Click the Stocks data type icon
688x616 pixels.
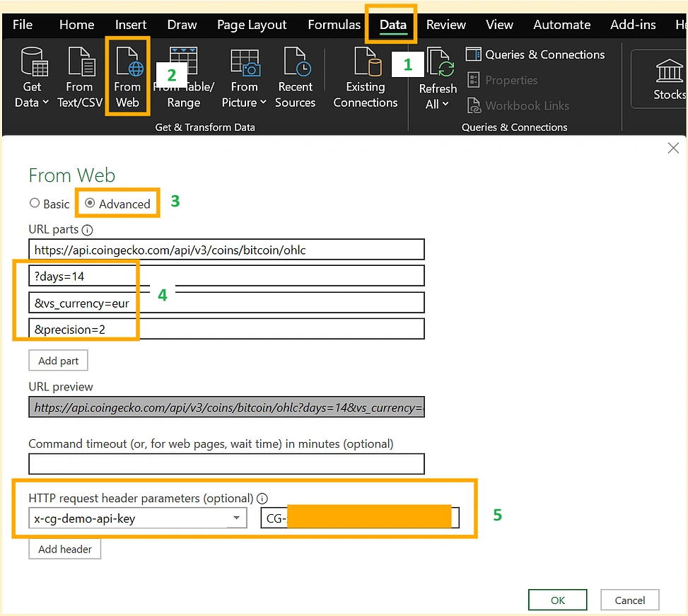669,71
